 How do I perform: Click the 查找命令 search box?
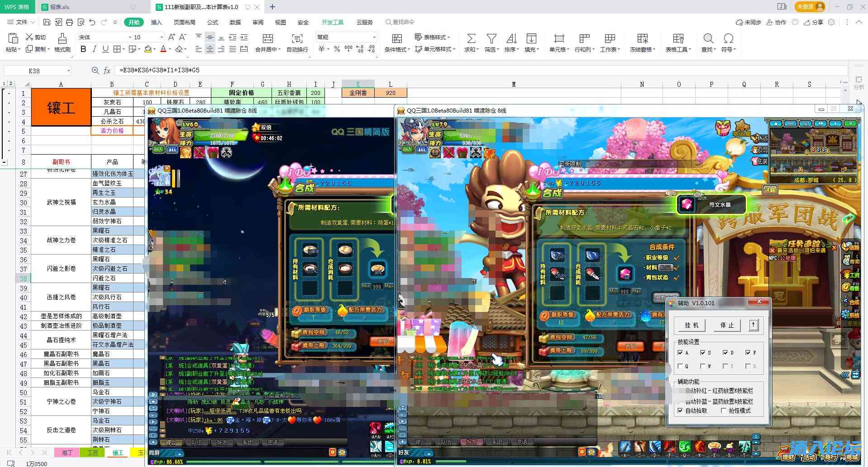click(x=400, y=22)
